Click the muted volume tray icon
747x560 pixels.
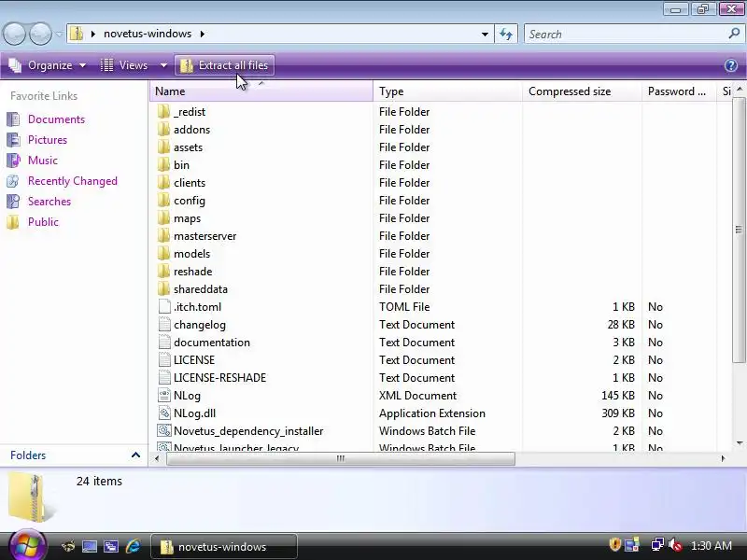(x=674, y=545)
